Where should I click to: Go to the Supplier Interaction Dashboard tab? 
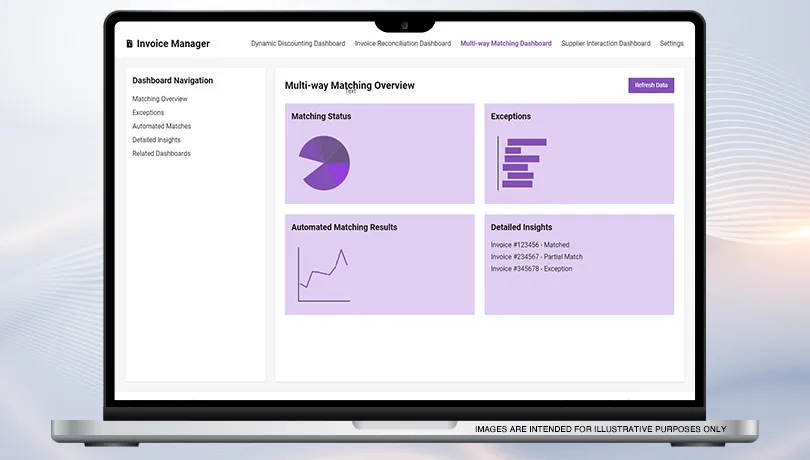tap(606, 44)
